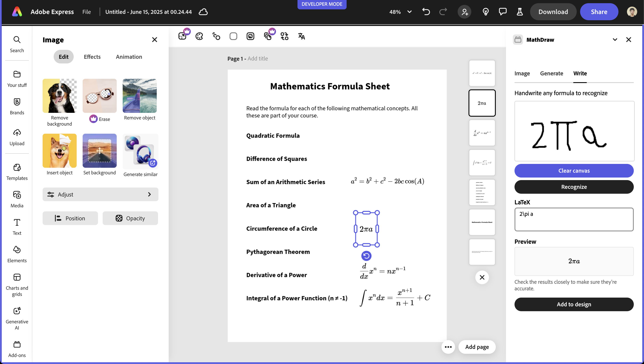Open the color palette theme icon

coord(199,36)
